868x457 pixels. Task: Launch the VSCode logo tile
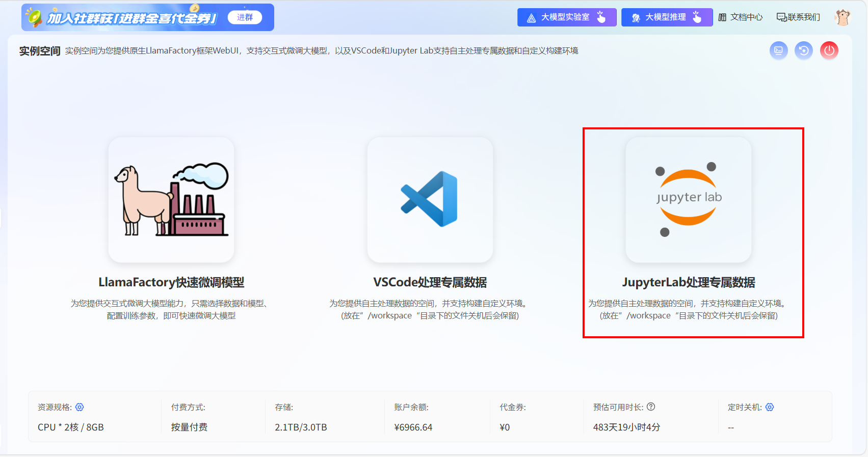click(430, 200)
